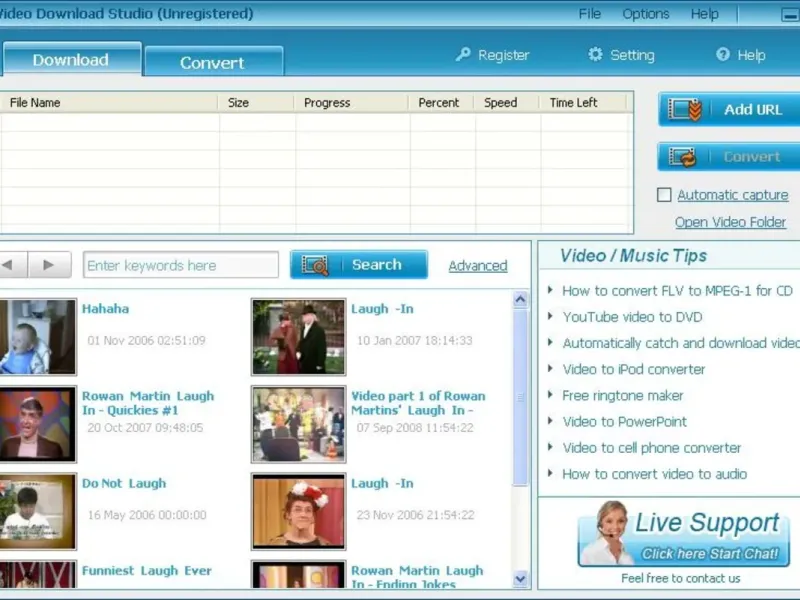Switch to the Convert tab
800x600 pixels.
pyautogui.click(x=213, y=62)
